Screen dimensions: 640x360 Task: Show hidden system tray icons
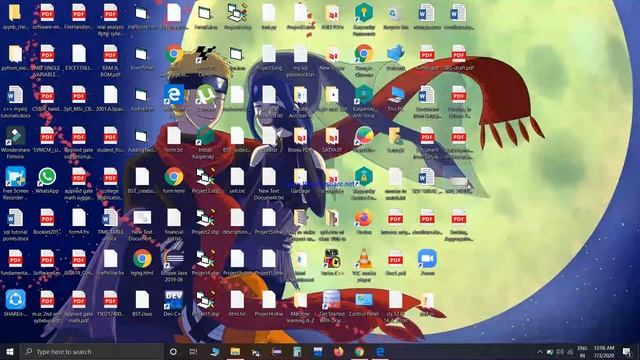[540, 351]
